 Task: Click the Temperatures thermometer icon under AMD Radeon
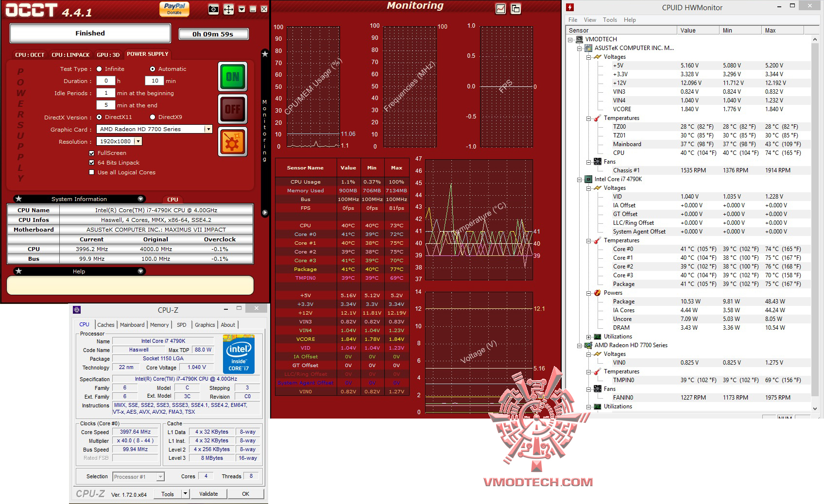(597, 371)
